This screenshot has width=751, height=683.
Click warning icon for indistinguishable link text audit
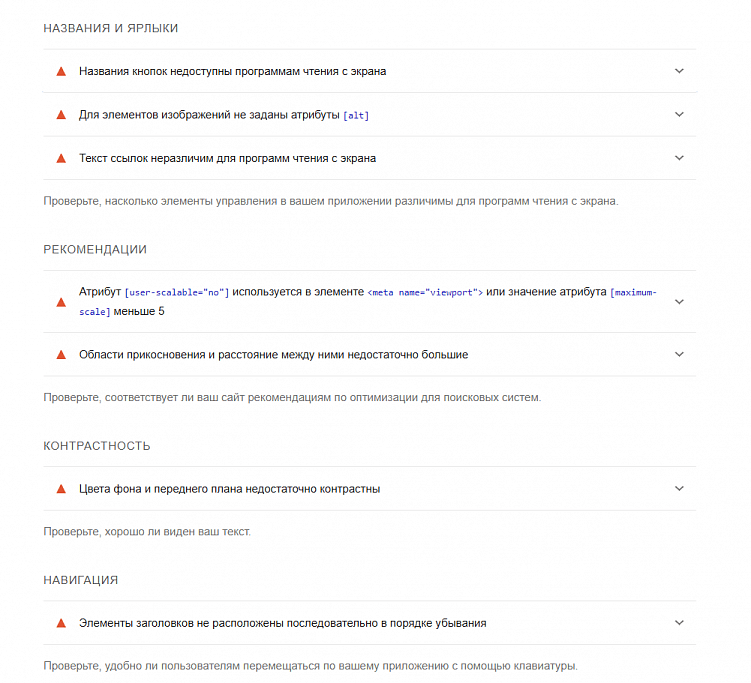(61, 158)
